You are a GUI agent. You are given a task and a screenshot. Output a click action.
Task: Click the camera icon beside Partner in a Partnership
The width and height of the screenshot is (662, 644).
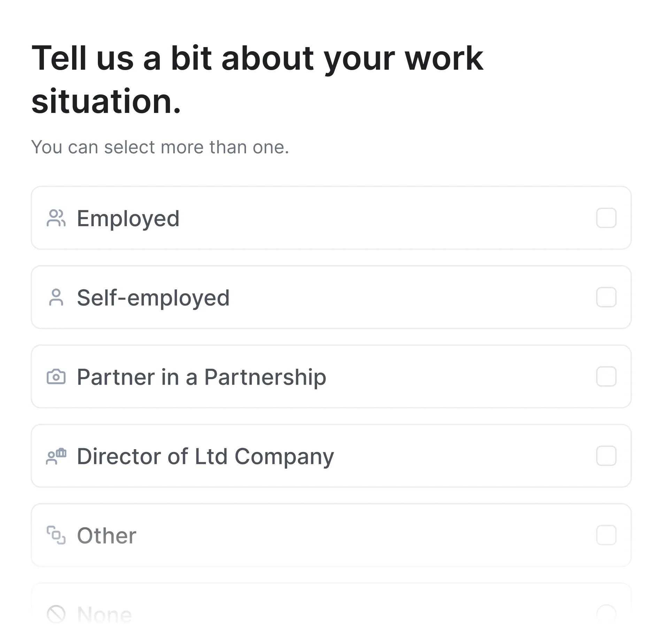click(56, 377)
